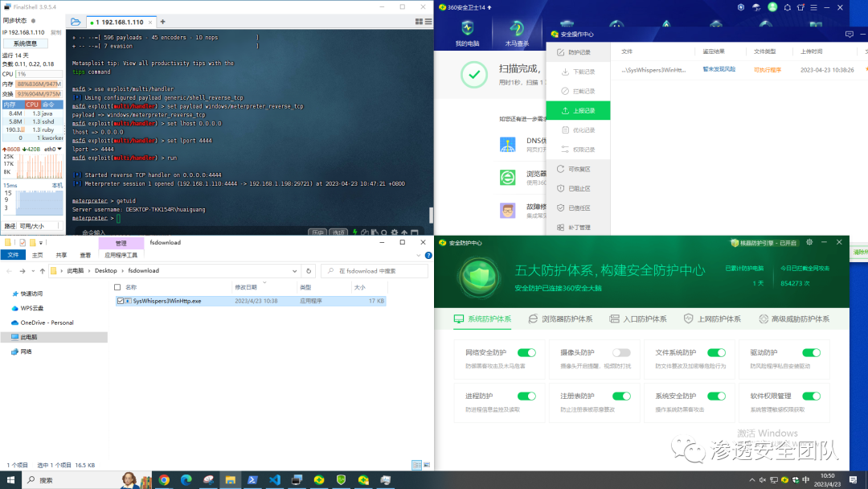Viewport: 868px width, 489px height.
Task: Enable 摄像头防护 switch
Action: [x=621, y=353]
